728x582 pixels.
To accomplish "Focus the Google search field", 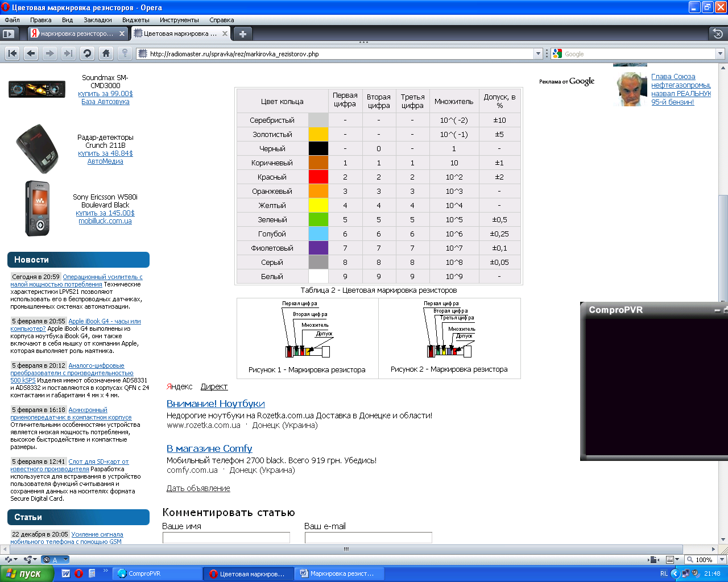I will [x=639, y=54].
